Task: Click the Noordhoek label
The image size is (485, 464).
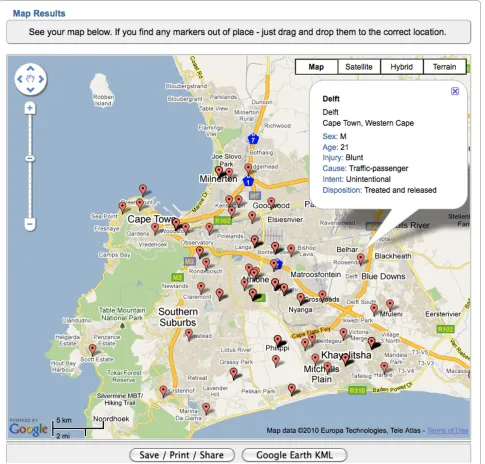Action: click(x=111, y=419)
